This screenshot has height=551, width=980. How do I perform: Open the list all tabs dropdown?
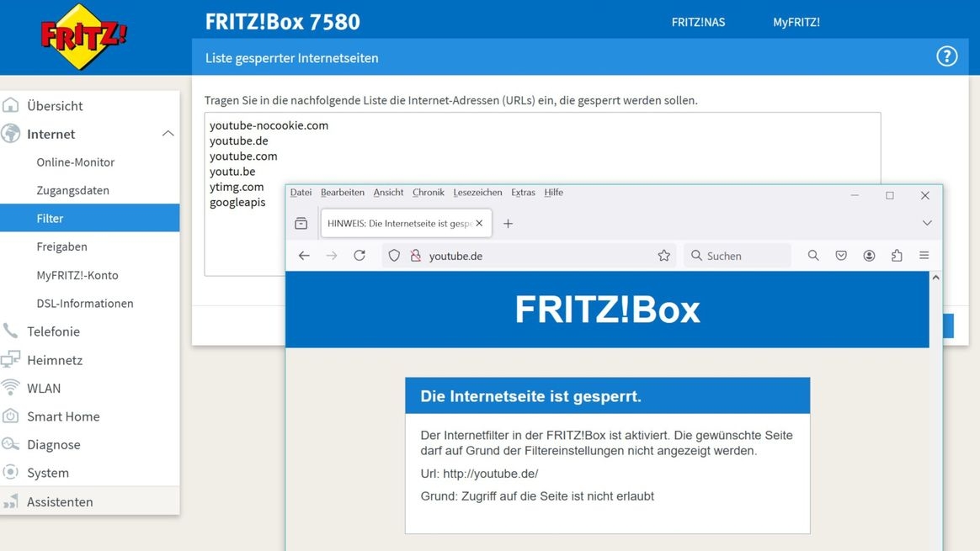pyautogui.click(x=927, y=224)
